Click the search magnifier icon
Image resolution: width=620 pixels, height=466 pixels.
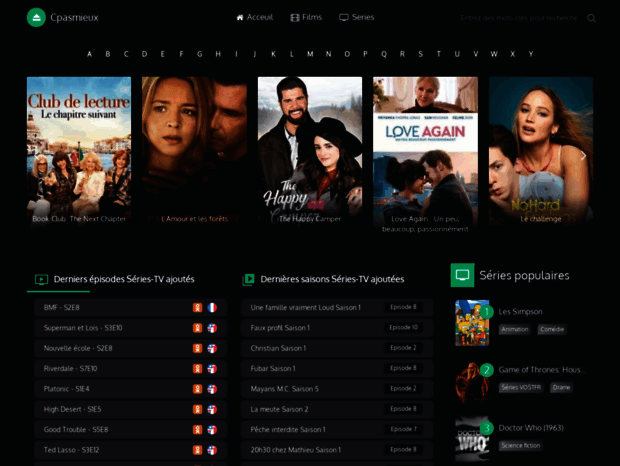tap(591, 18)
